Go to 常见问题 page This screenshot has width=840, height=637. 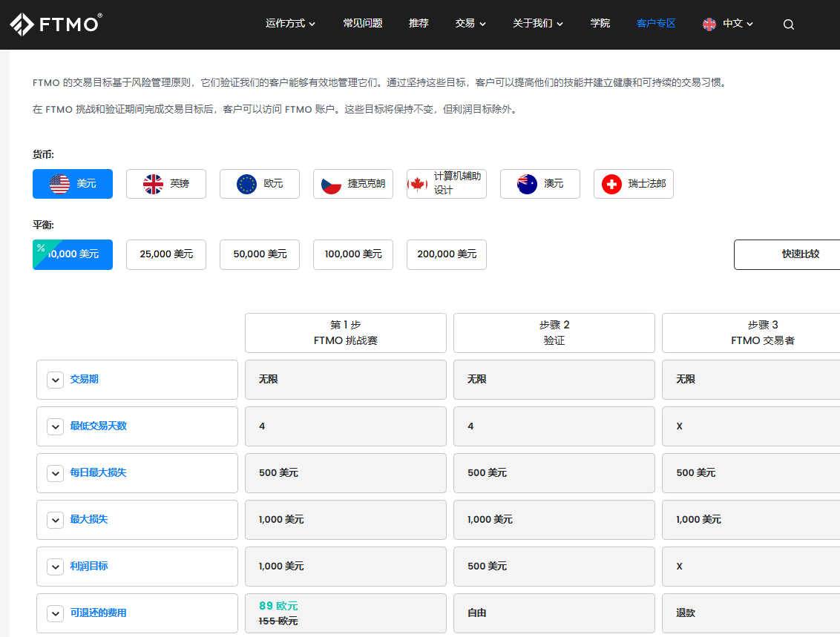point(363,24)
